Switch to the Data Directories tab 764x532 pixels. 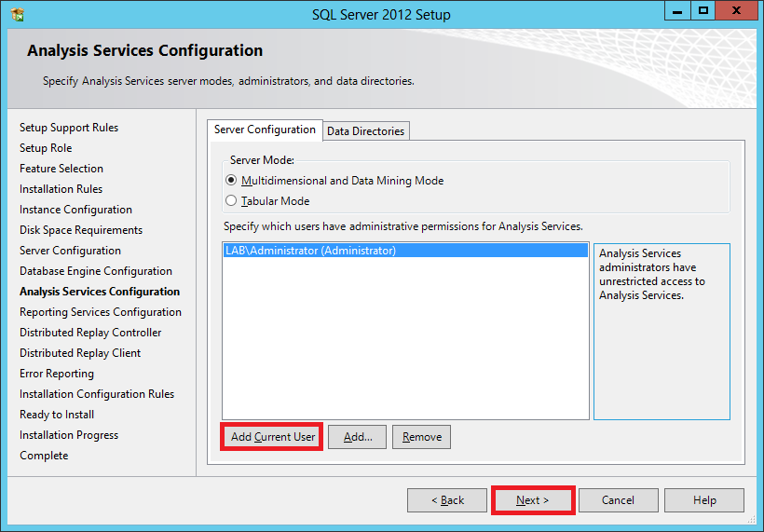click(365, 131)
